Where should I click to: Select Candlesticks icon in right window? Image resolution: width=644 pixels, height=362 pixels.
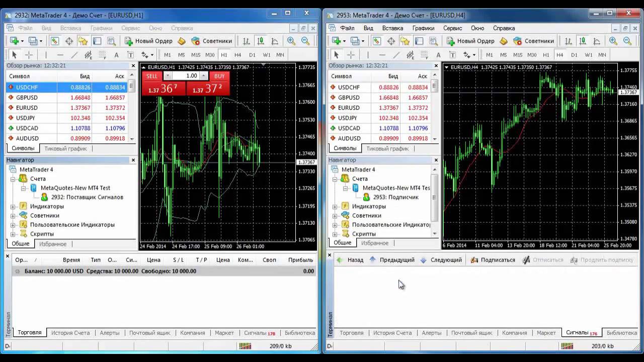click(x=583, y=41)
